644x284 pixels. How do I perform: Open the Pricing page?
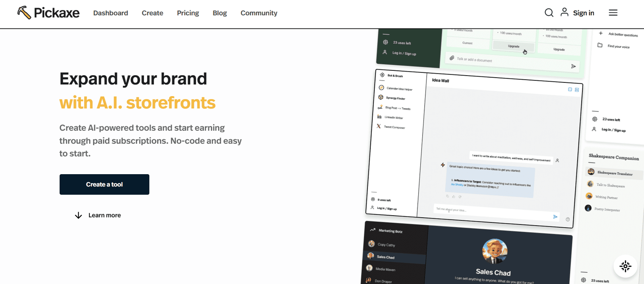coord(188,13)
